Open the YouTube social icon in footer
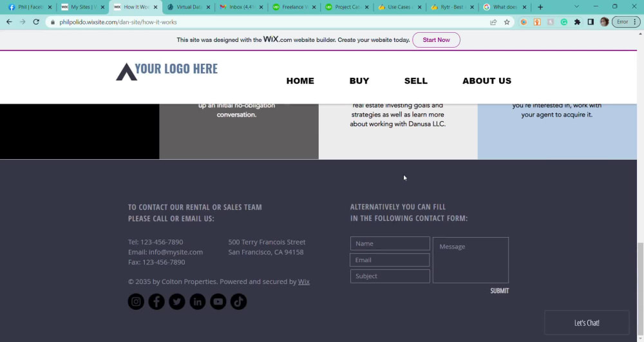Viewport: 644px width, 342px height. click(218, 302)
